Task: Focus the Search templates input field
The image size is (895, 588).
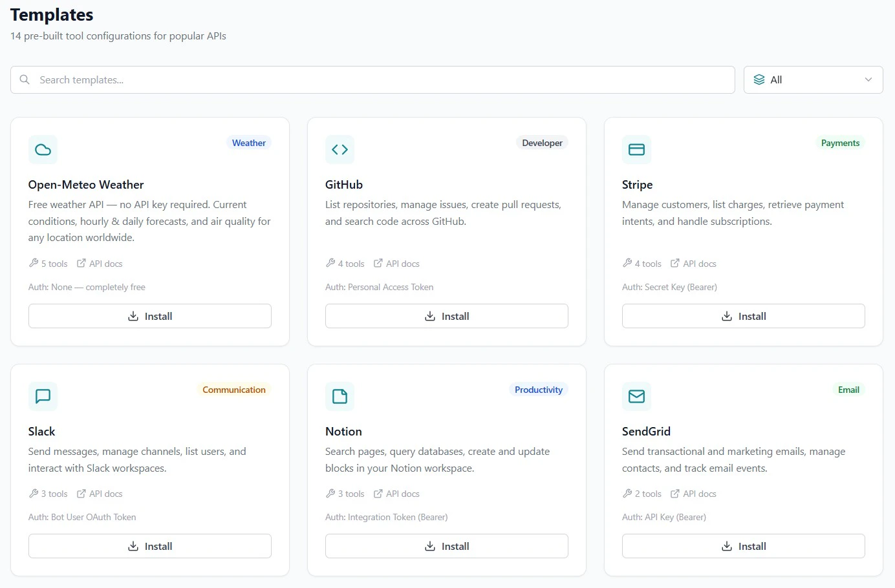Action: [x=372, y=79]
